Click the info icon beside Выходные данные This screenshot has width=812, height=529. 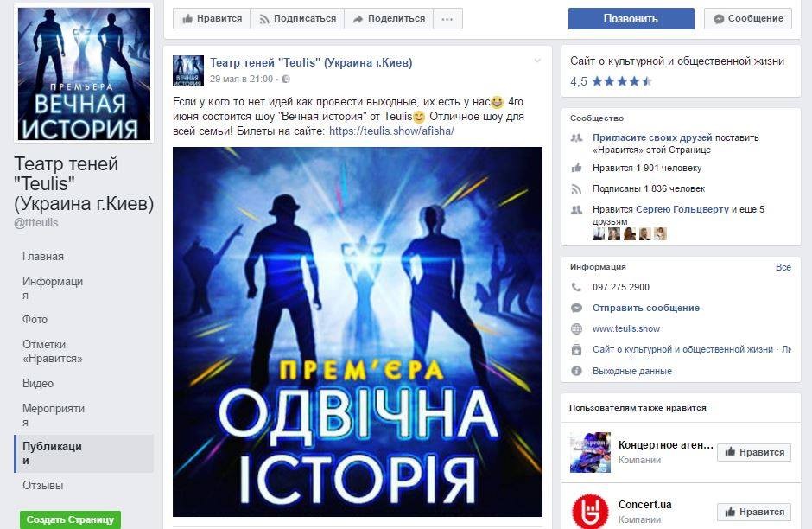pos(576,371)
